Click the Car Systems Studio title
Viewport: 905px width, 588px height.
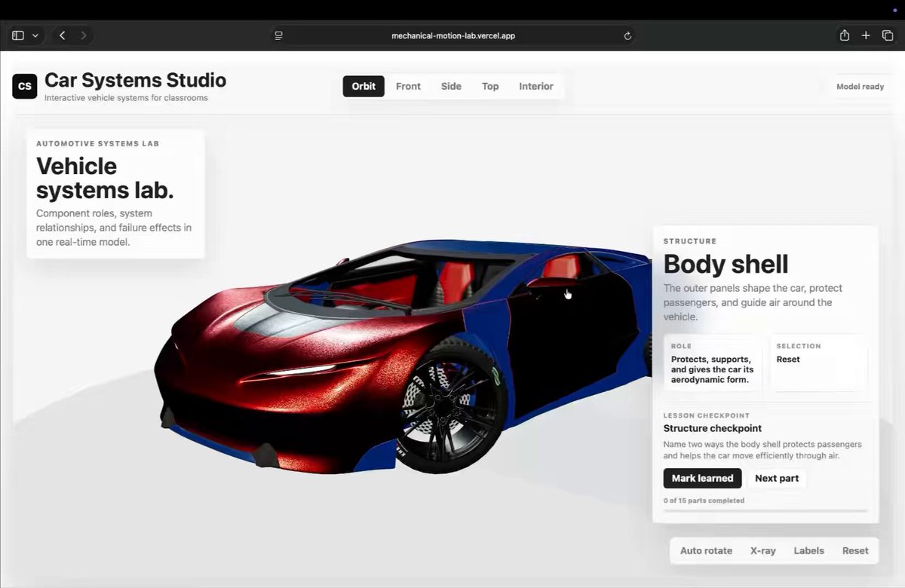pyautogui.click(x=135, y=80)
